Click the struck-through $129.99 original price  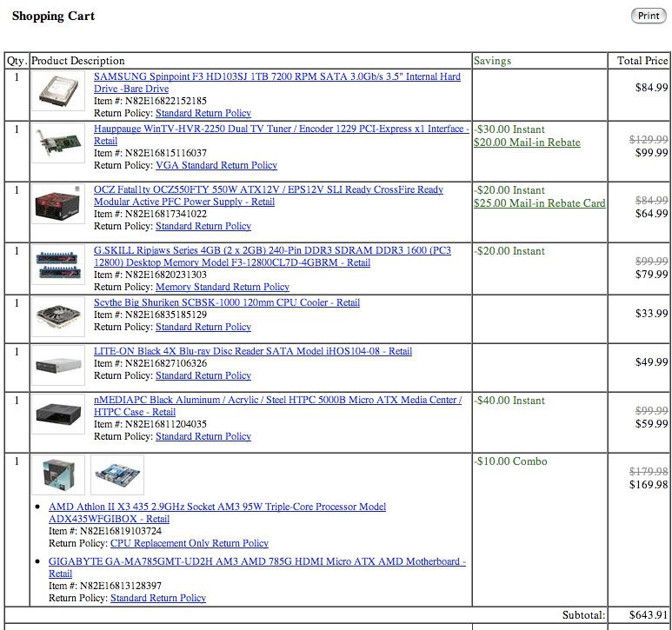649,140
